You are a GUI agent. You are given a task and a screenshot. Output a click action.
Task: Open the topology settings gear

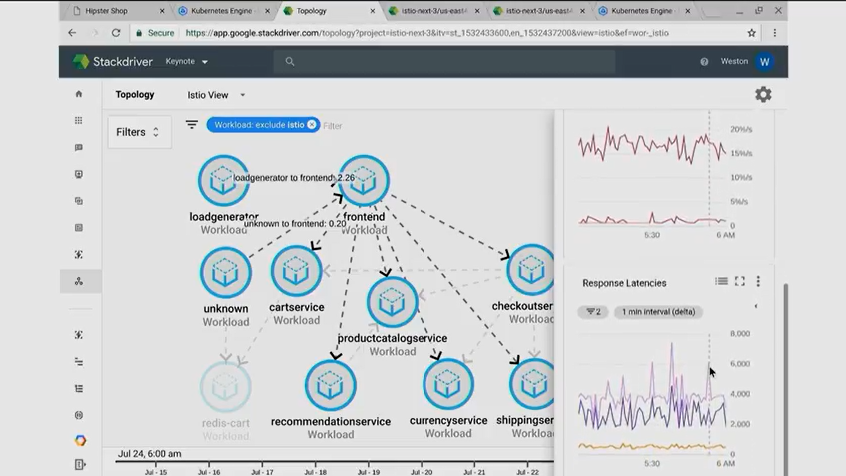pyautogui.click(x=763, y=94)
